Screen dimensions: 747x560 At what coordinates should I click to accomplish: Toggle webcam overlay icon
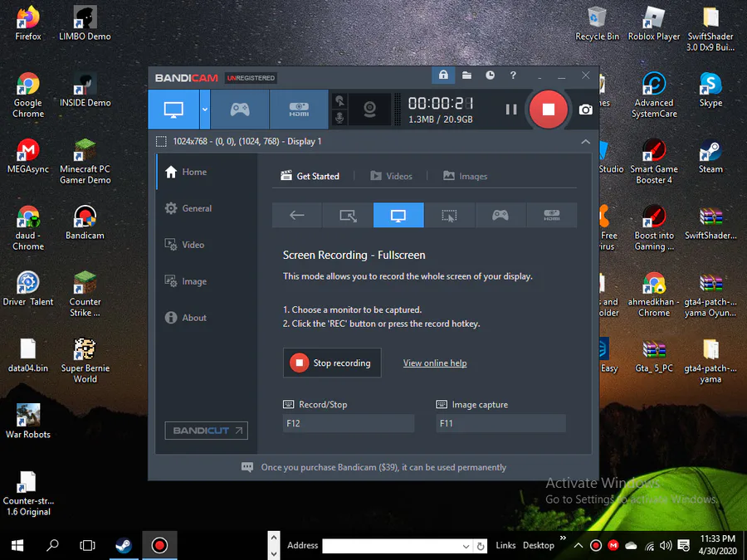[x=369, y=110]
